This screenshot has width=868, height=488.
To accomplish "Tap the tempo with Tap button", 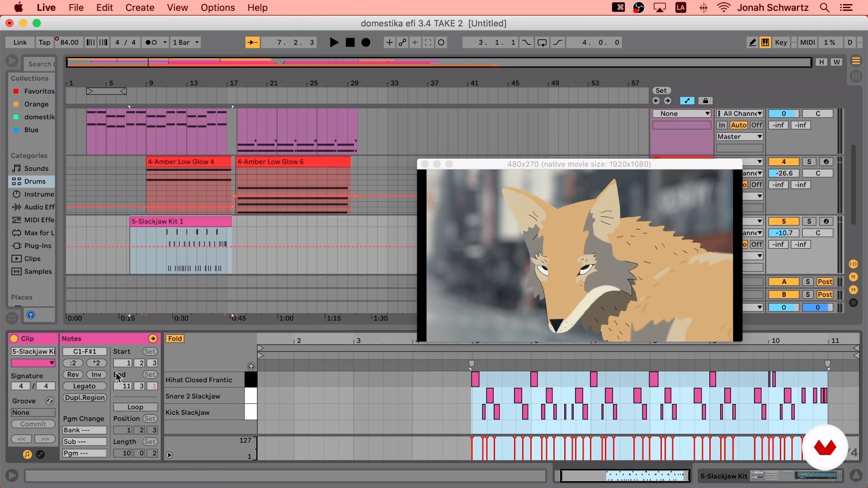I will (44, 42).
